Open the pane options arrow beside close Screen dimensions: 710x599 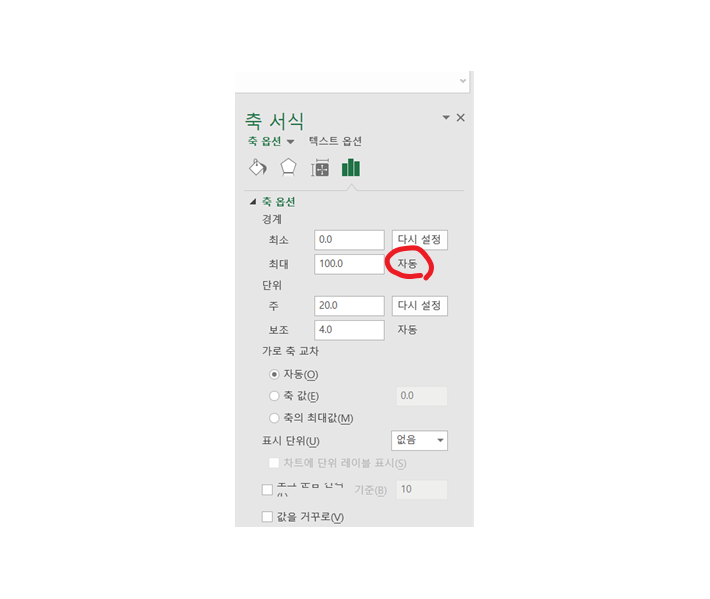[446, 118]
